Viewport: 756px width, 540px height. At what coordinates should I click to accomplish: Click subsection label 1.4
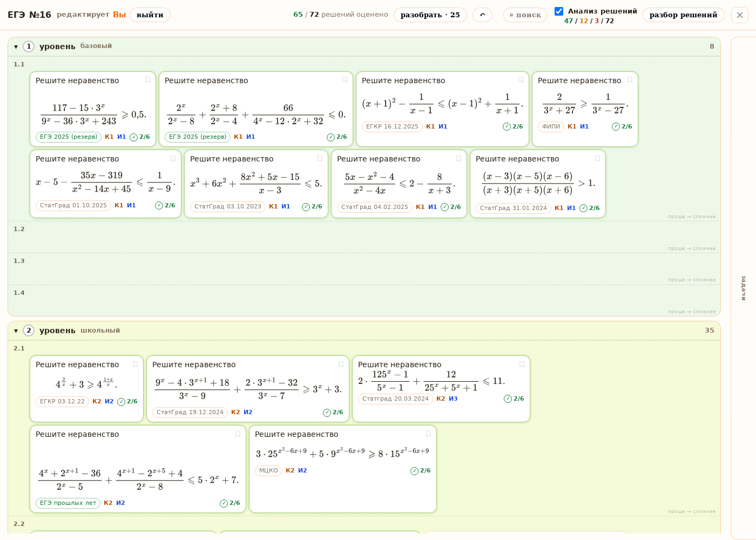point(19,293)
